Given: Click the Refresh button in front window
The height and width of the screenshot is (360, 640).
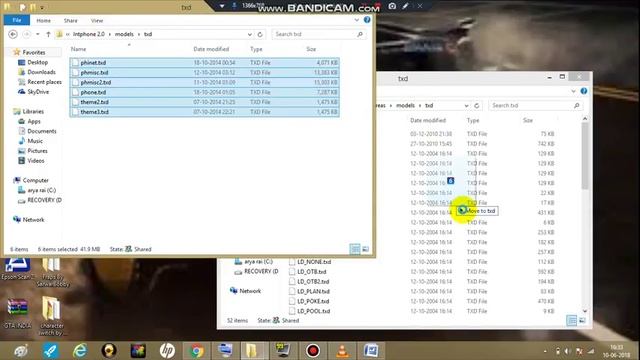Looking at the screenshot, I should click(260, 35).
